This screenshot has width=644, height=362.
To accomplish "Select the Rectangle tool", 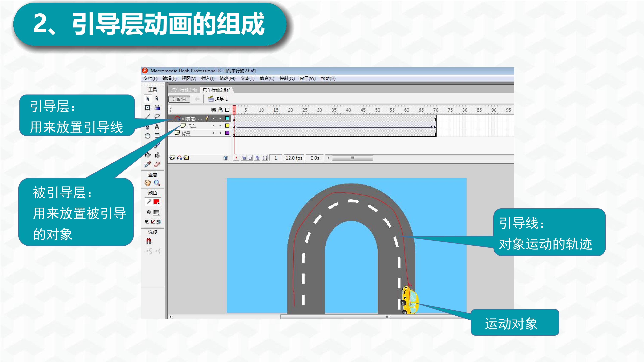I will click(157, 136).
